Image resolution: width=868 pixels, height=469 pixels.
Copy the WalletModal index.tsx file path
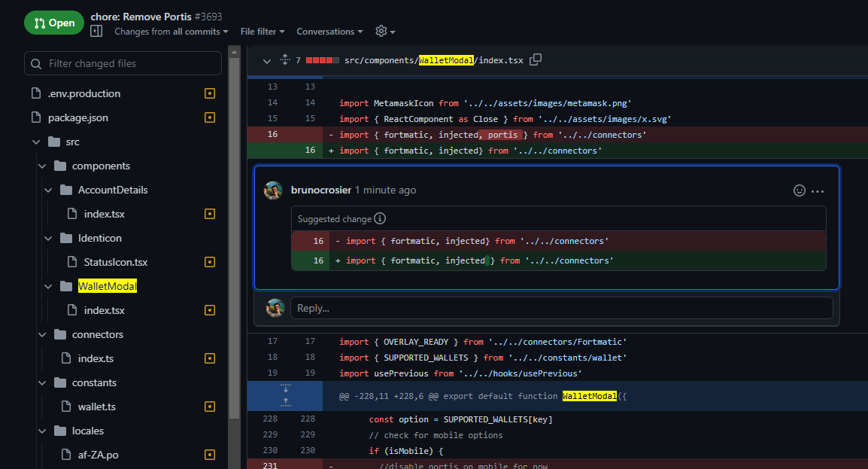tap(536, 59)
